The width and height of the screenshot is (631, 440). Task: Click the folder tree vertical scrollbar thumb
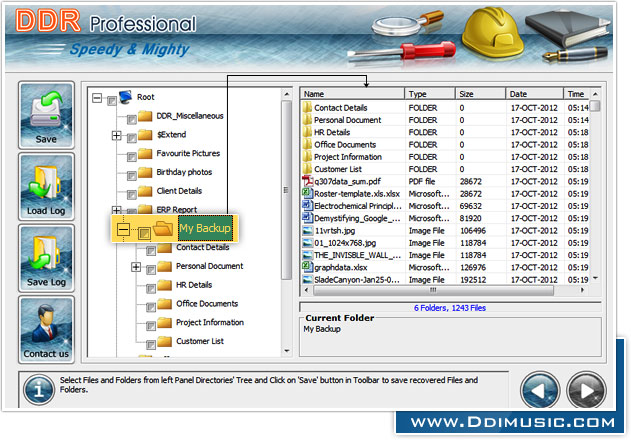click(x=286, y=190)
